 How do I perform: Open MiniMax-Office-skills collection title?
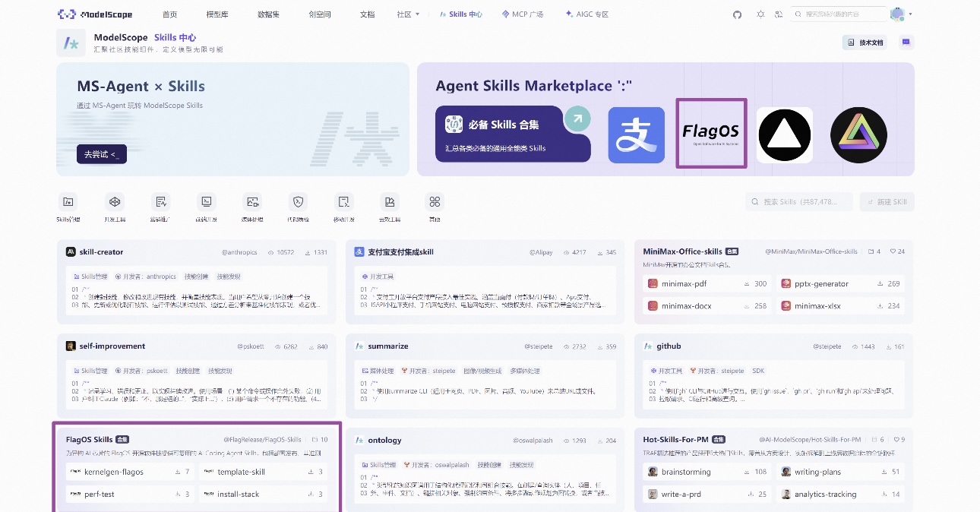[x=682, y=251]
